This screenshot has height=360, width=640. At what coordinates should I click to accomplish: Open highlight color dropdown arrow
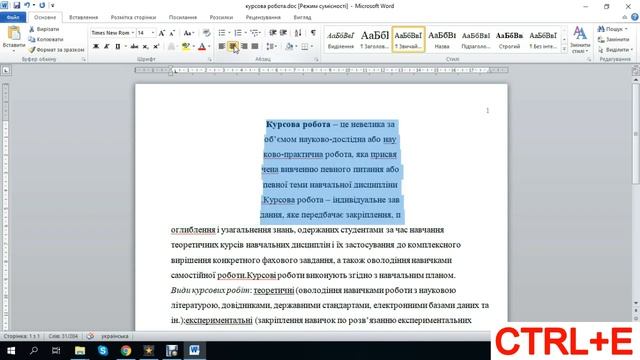[x=193, y=47]
